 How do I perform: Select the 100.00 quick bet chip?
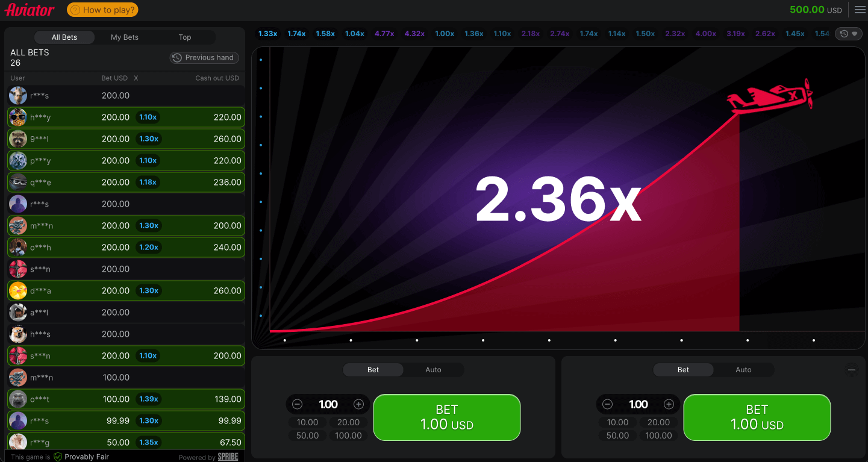coord(348,435)
